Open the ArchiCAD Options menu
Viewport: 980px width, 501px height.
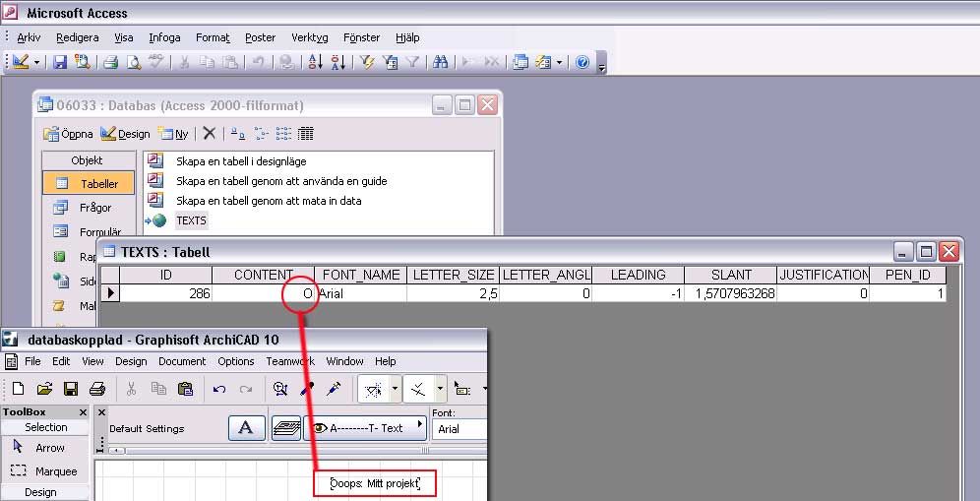coord(235,361)
